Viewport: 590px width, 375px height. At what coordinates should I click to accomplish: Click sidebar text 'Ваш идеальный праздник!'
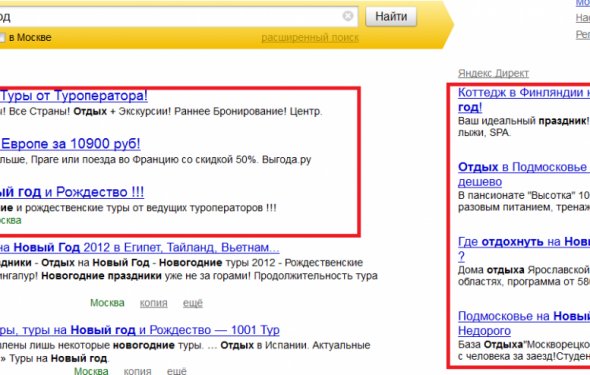523,121
